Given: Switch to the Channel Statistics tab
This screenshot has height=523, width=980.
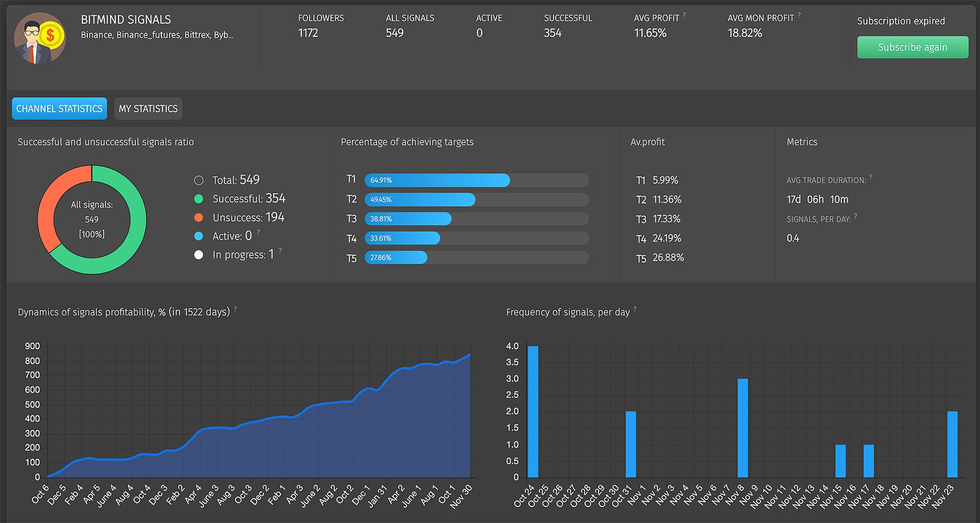Looking at the screenshot, I should click(59, 109).
